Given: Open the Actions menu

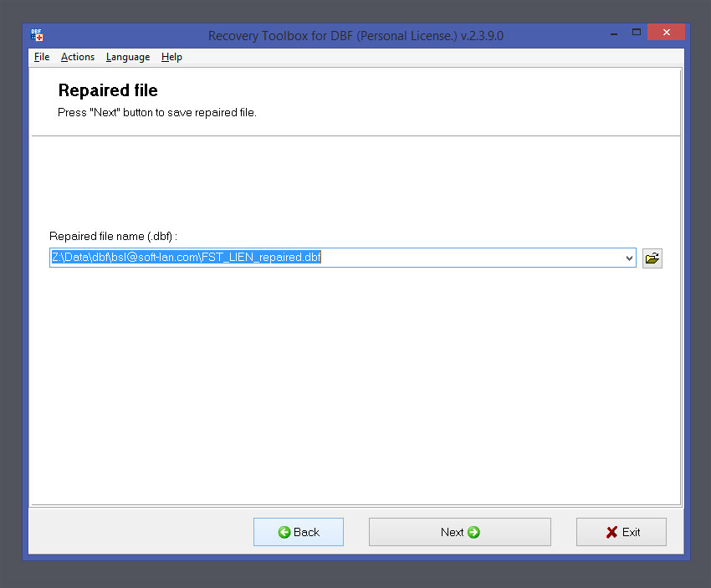Looking at the screenshot, I should (x=78, y=57).
